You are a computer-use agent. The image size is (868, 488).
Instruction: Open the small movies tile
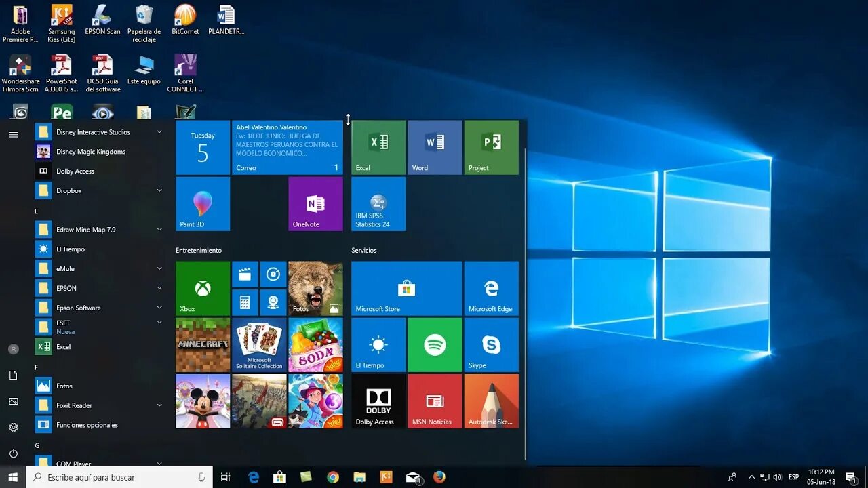point(245,274)
